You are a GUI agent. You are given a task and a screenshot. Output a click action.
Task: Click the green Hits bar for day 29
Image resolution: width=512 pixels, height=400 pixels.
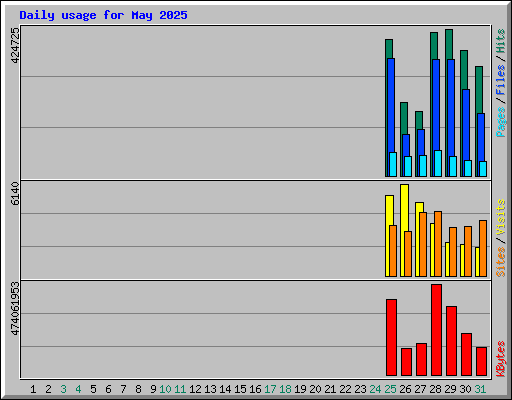pyautogui.click(x=449, y=44)
